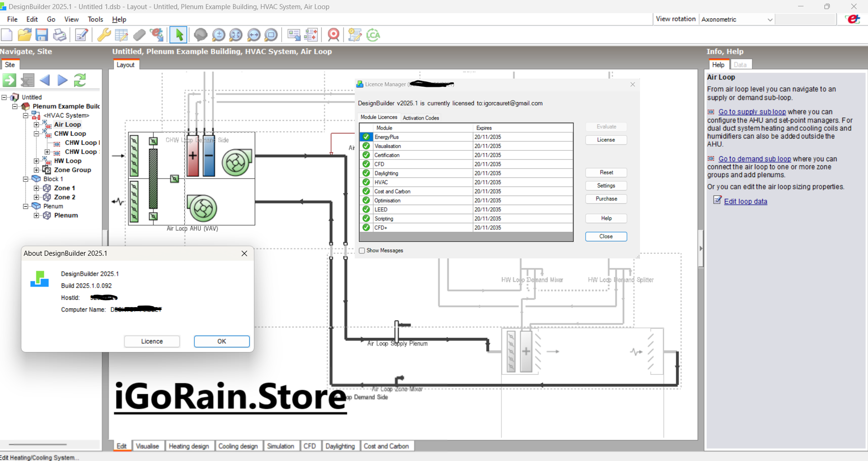Switch to the Cooling design tab at bottom

(238, 446)
